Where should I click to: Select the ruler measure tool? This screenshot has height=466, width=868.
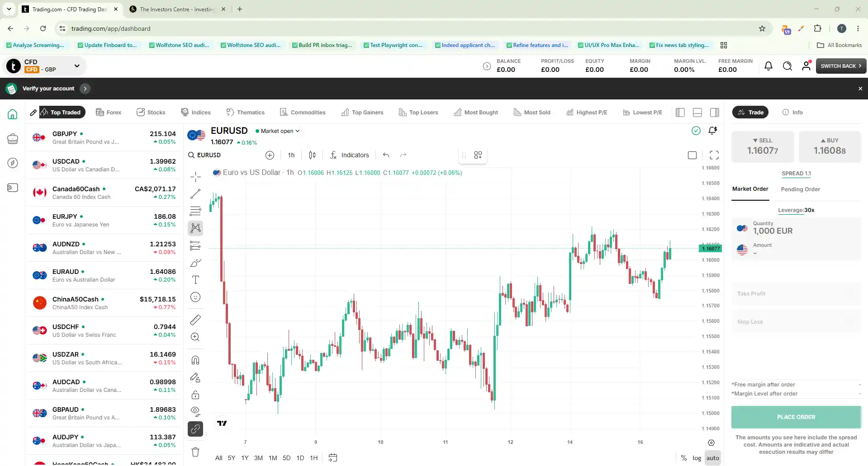coord(195,320)
